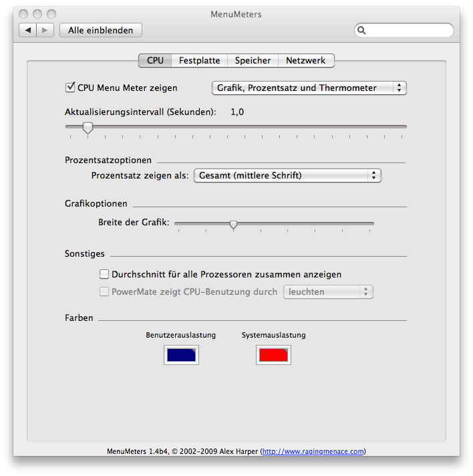Open the Speicher tab
473x476 pixels.
tap(253, 60)
